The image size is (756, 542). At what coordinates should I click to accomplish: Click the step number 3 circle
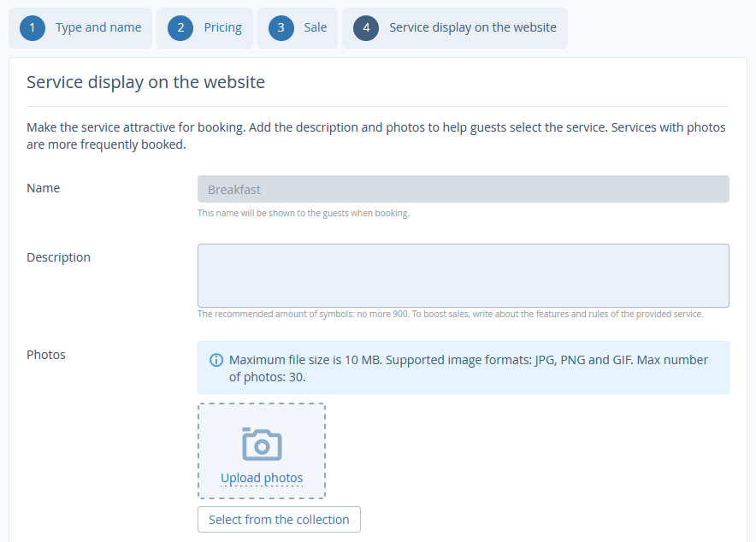pos(281,28)
